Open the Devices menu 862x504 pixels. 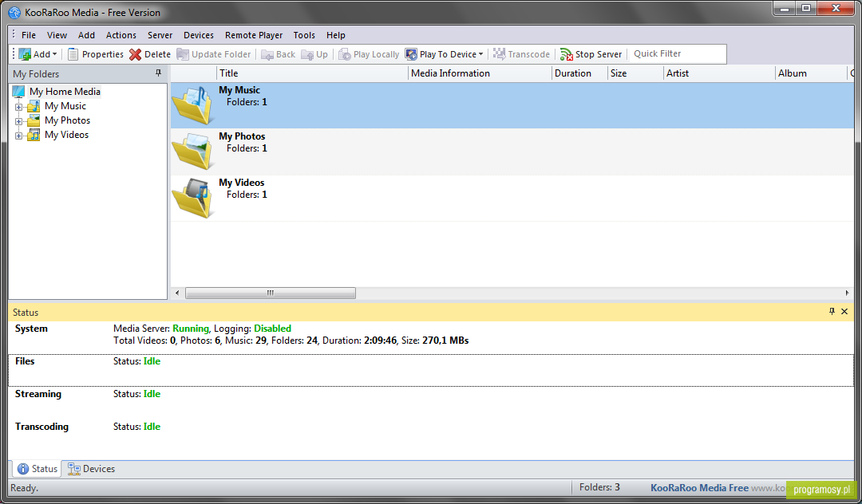click(x=199, y=35)
